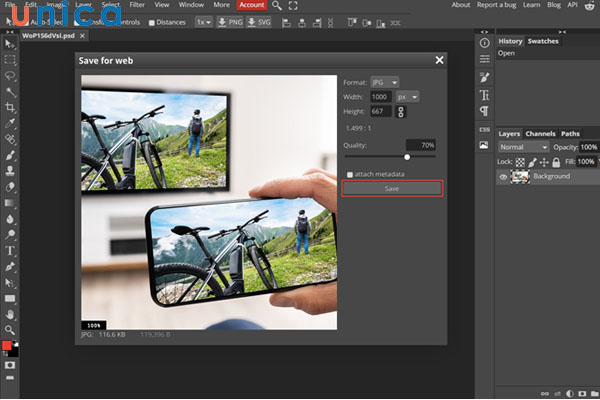This screenshot has width=600, height=400.
Task: Toggle the Distances checkbox
Action: [151, 21]
